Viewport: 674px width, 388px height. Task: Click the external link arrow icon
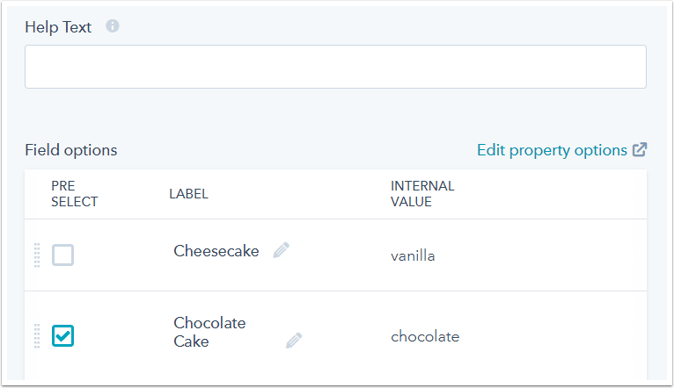[x=640, y=150]
